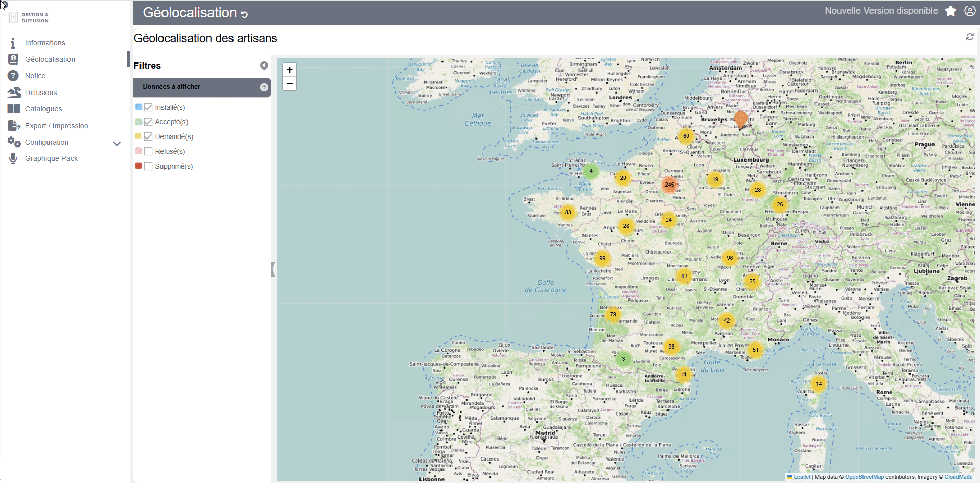
Task: Click the reset arrow beside Géolocalisation title
Action: tap(244, 14)
